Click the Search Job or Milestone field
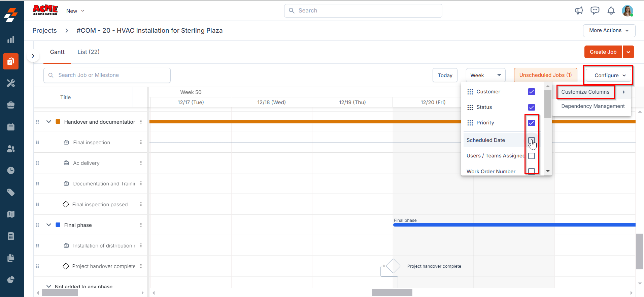The image size is (644, 297). tap(107, 75)
